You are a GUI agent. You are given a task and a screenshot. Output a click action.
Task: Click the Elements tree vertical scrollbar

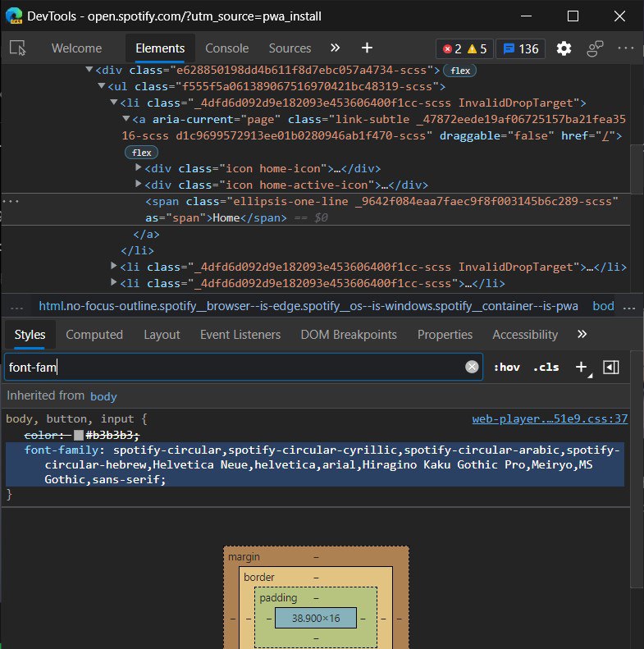click(x=637, y=169)
